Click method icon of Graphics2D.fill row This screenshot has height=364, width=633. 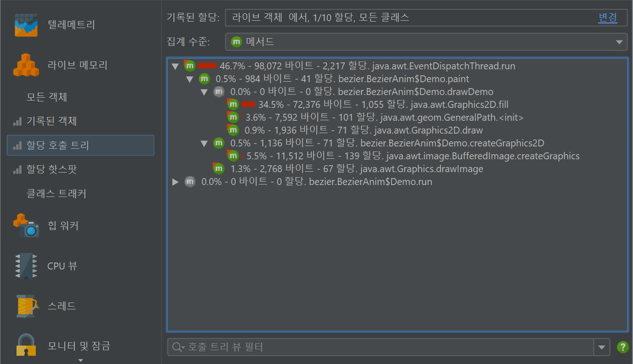coord(233,105)
